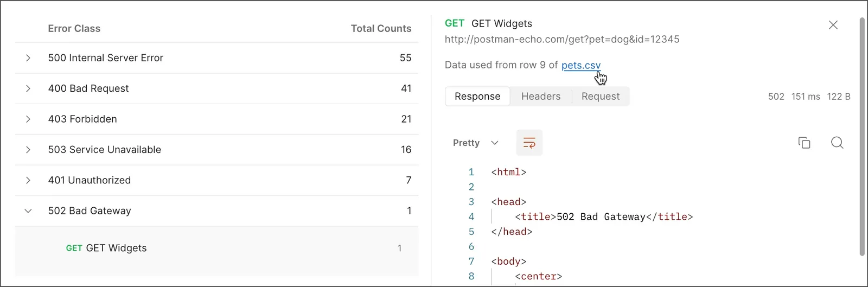Expand the 401 Unauthorized row
This screenshot has width=868, height=287.
[x=28, y=180]
